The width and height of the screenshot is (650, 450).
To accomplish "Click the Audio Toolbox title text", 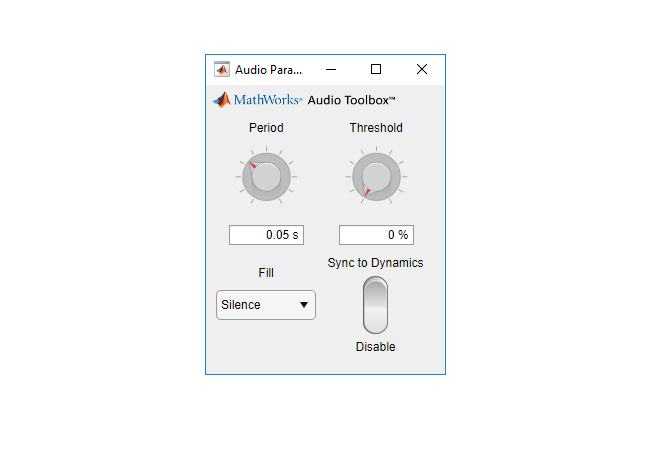I will pyautogui.click(x=351, y=100).
